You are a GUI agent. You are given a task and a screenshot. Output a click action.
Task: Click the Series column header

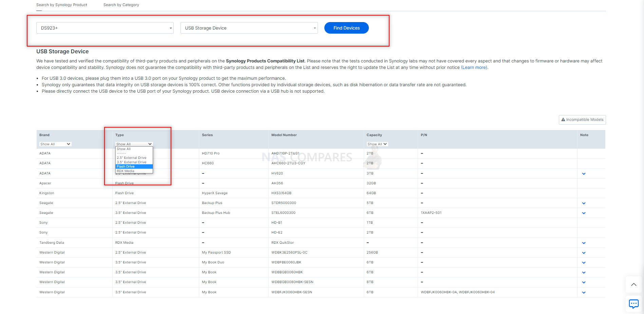[207, 135]
